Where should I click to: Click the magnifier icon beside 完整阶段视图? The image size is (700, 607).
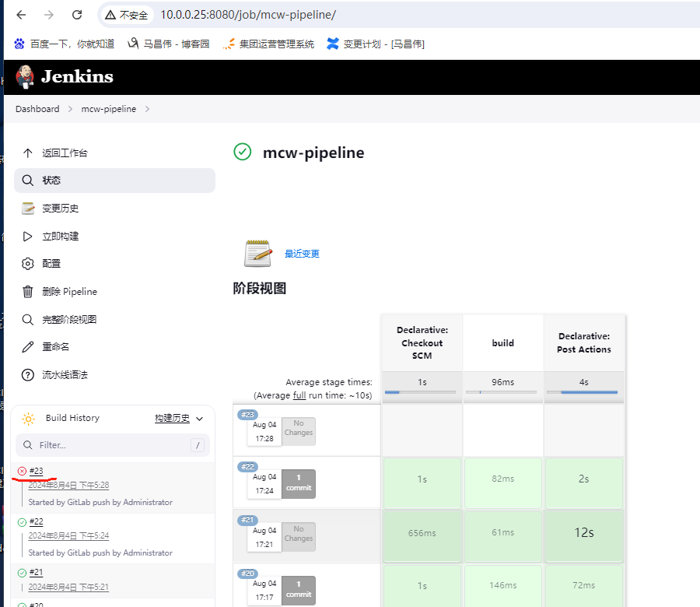(x=28, y=319)
